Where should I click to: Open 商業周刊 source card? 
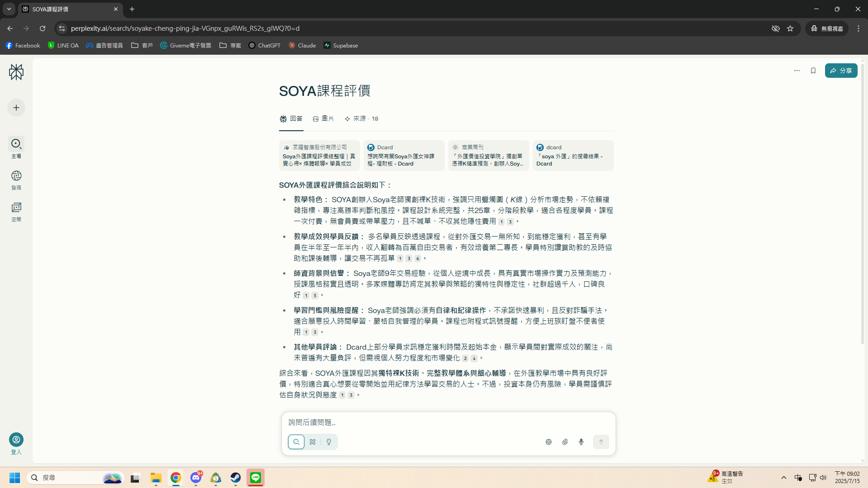489,156
